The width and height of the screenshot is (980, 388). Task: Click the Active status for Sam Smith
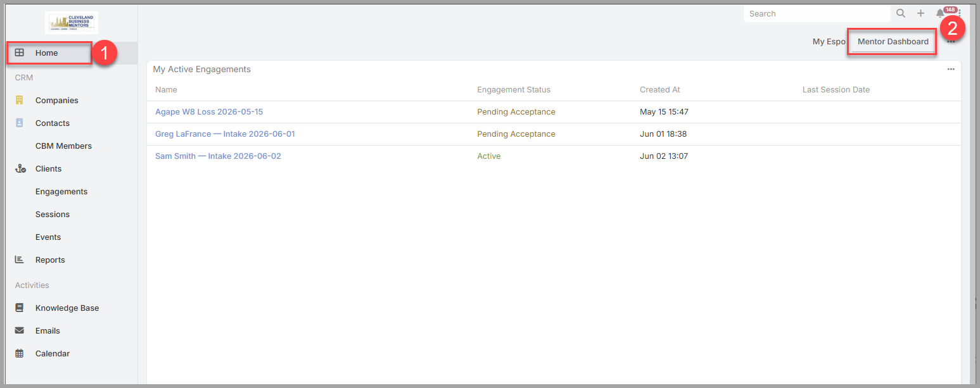click(x=489, y=156)
